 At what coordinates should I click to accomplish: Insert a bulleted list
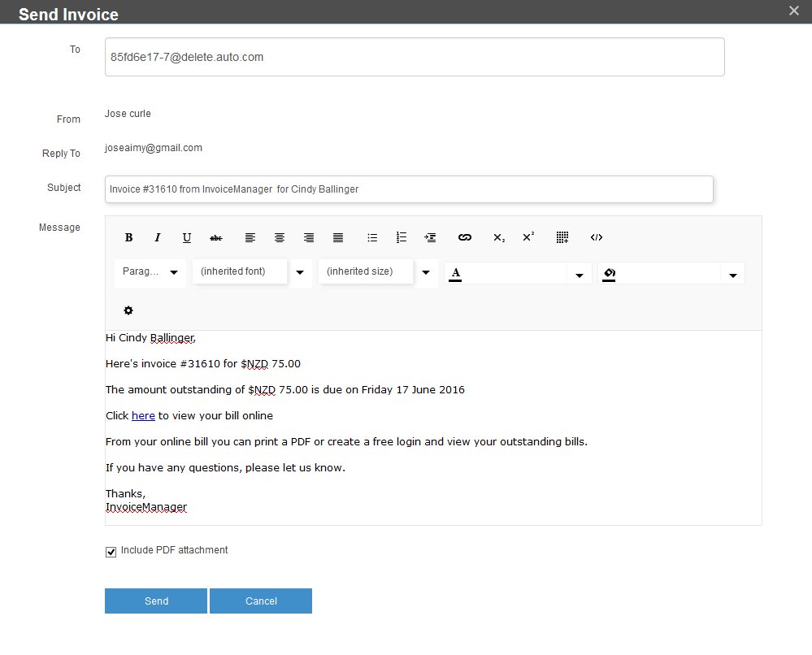tap(372, 238)
